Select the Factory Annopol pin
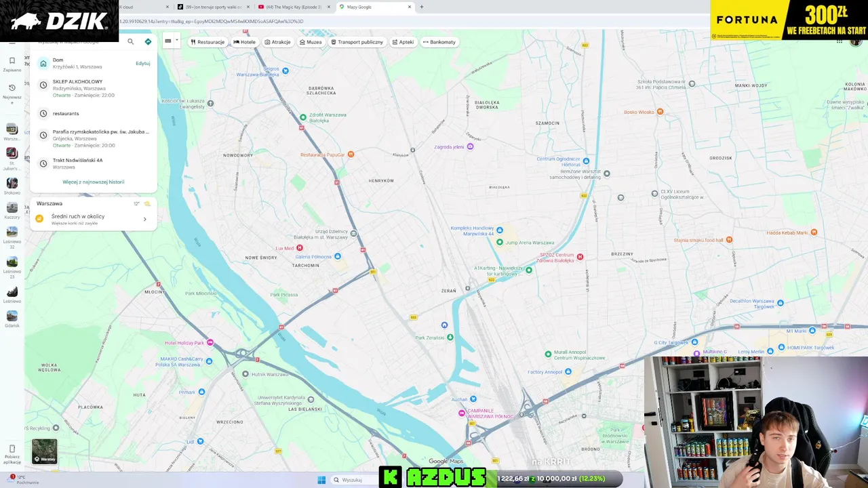The image size is (868, 488). coord(568,371)
